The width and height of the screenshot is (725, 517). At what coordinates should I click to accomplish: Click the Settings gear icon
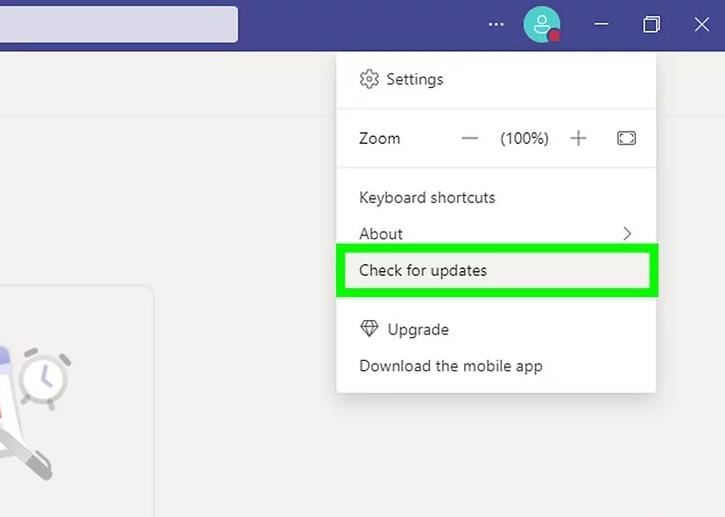[x=369, y=79]
